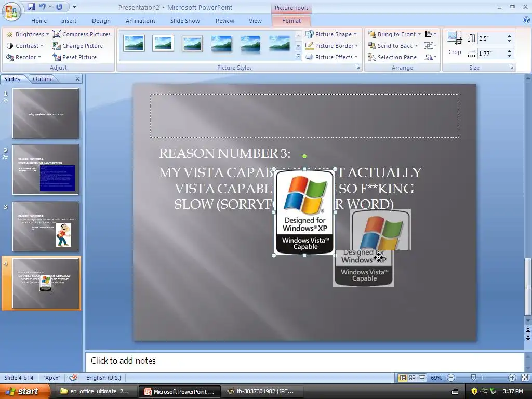
Task: Apply the sixth tilted picture style
Action: [x=280, y=44]
